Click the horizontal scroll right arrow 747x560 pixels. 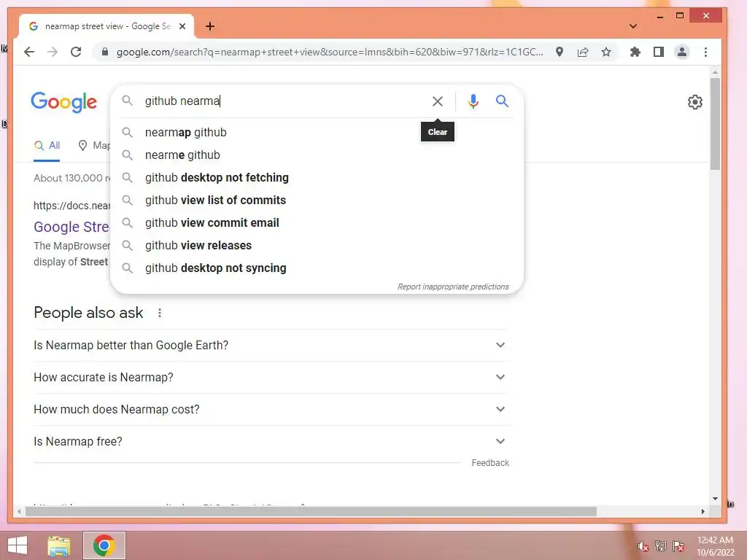coord(703,511)
